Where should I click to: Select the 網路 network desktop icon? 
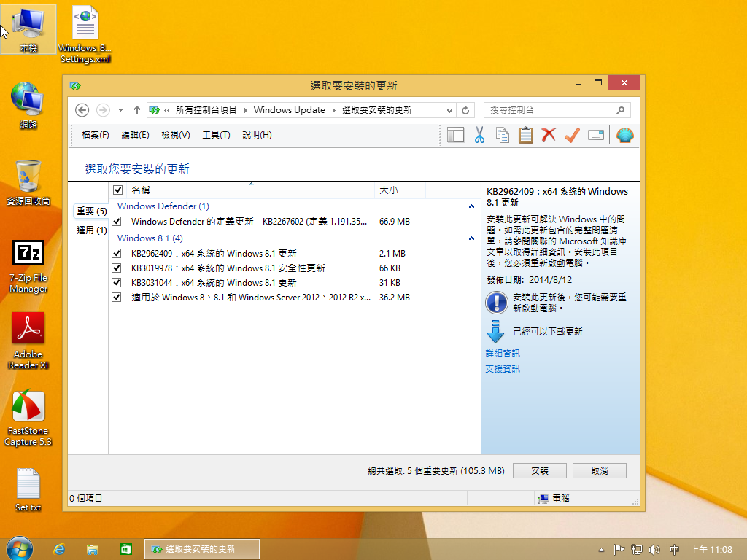pos(28,105)
